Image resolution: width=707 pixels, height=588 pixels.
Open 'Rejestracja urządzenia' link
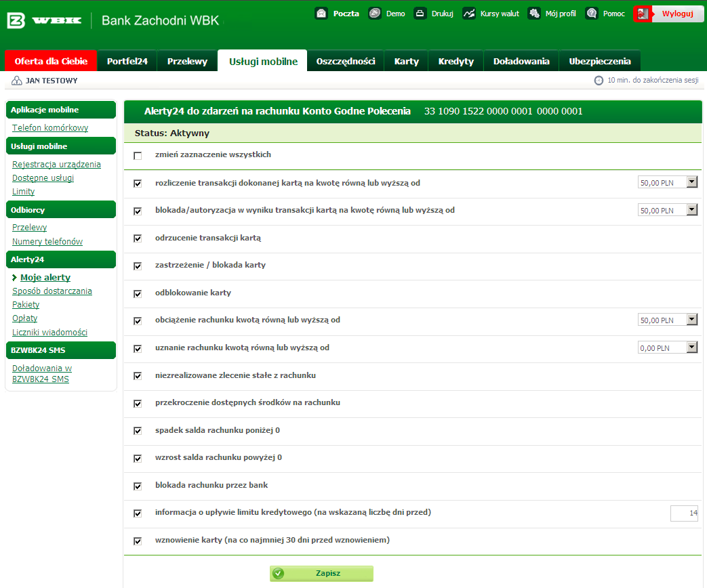click(x=56, y=164)
